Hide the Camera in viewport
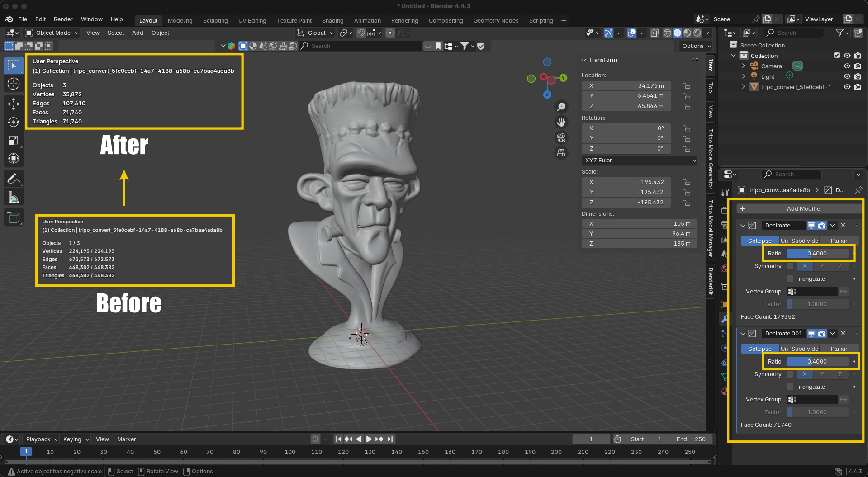The image size is (868, 477). [x=847, y=66]
